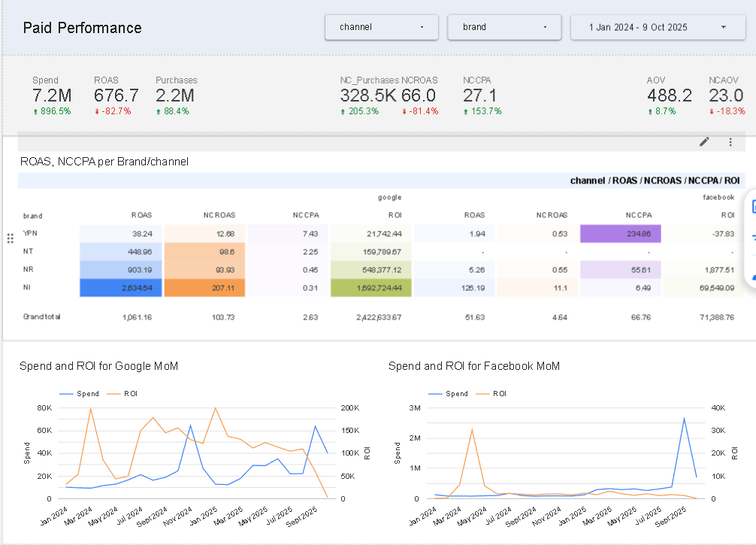Toggle the Spend legend in the Facebook chart
756x545 pixels.
pos(448,394)
